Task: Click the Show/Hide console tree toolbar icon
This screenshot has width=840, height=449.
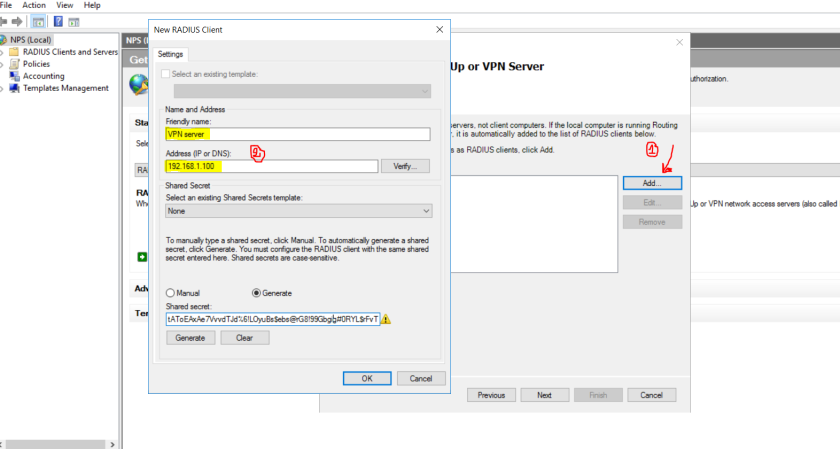Action: click(x=38, y=22)
